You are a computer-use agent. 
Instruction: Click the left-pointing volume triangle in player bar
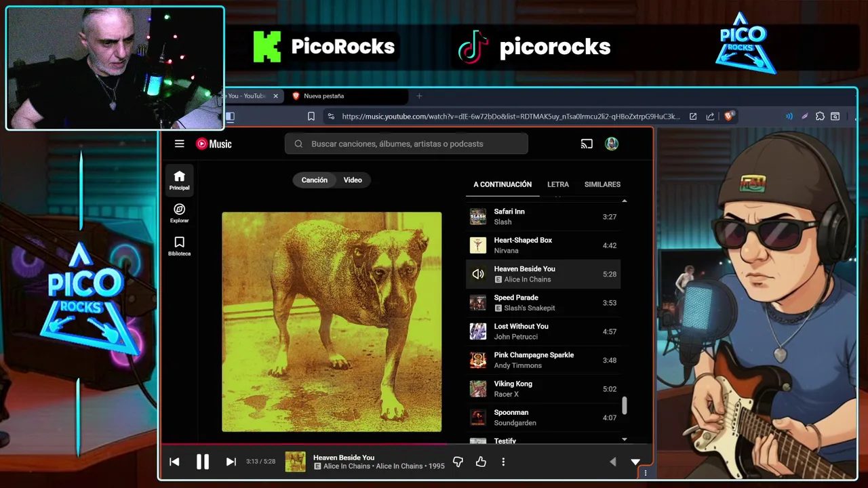(x=612, y=462)
